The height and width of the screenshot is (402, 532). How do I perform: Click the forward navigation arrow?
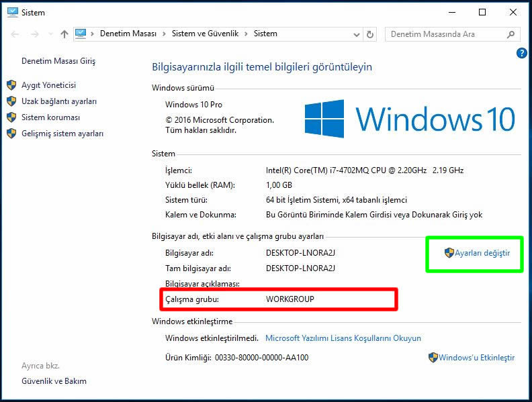pos(34,34)
